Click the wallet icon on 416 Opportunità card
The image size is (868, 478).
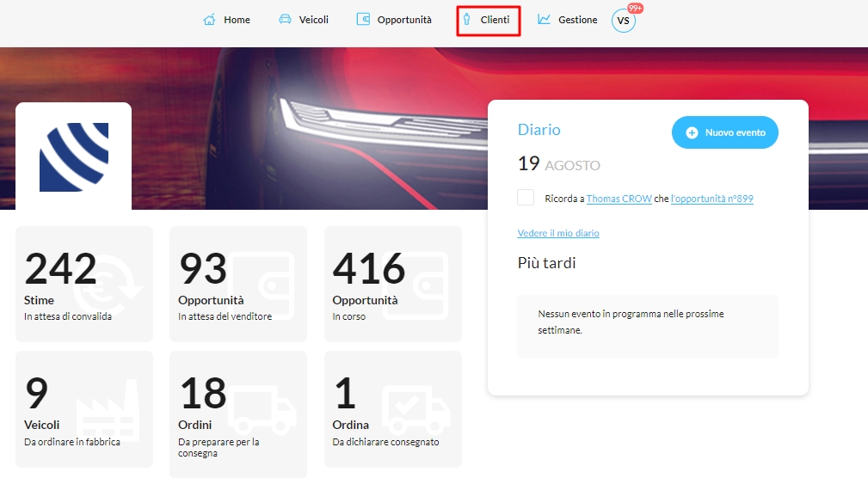click(x=416, y=285)
